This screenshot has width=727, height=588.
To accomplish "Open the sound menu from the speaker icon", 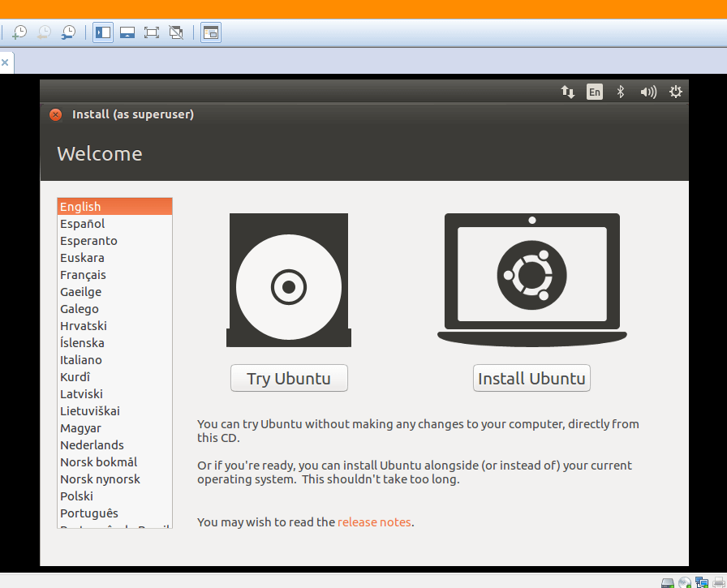I will tap(647, 92).
